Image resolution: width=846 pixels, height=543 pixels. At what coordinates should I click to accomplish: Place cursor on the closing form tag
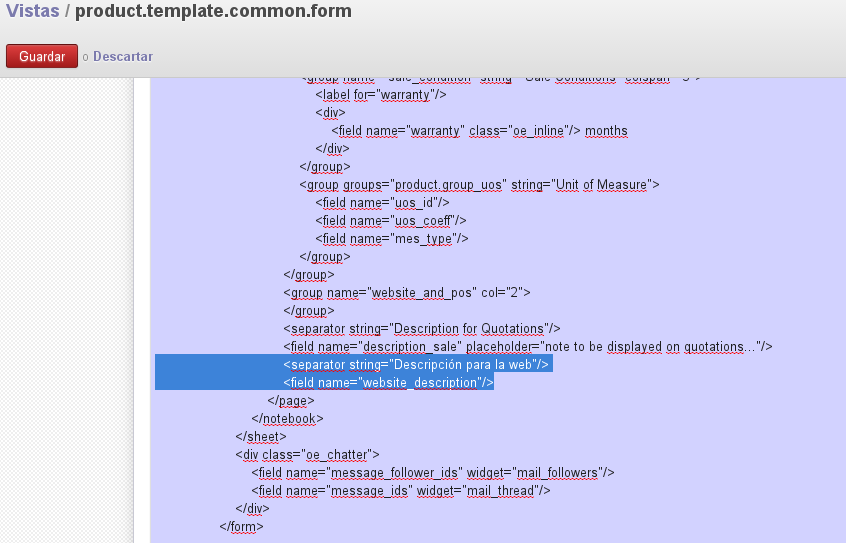tap(241, 526)
